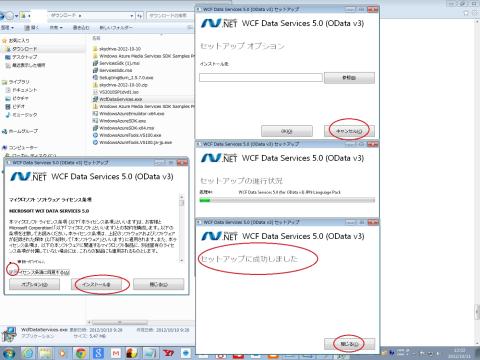
Task: Click the install location path field
Action: click(x=261, y=78)
